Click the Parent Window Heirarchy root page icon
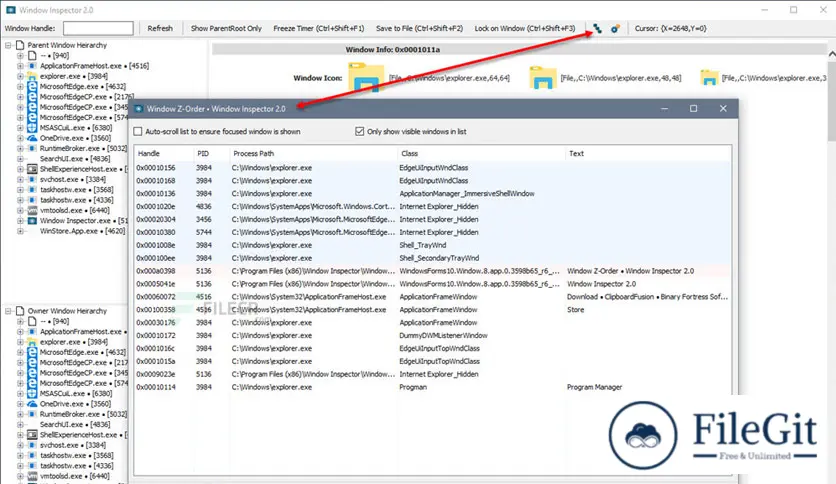This screenshot has width=836, height=484. (20, 45)
